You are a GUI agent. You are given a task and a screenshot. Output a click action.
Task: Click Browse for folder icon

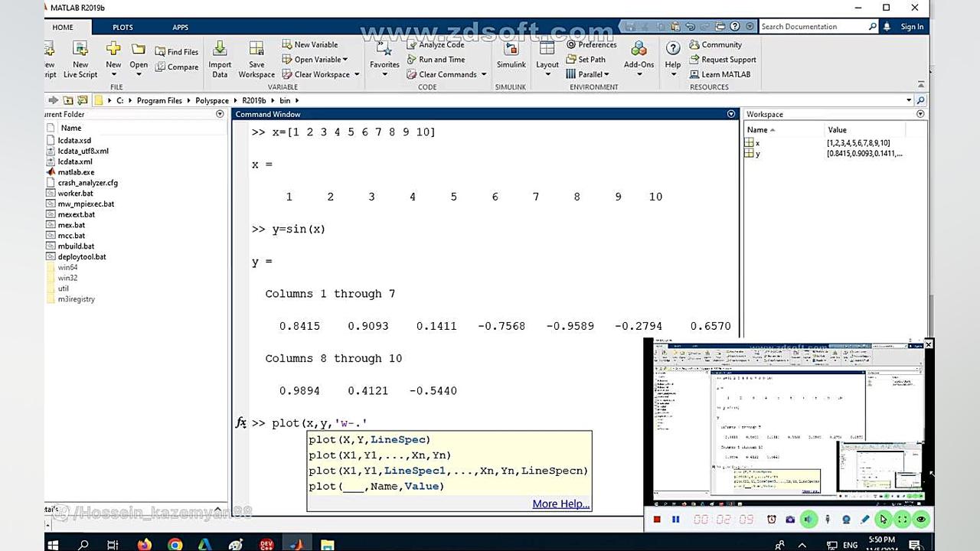coord(83,100)
